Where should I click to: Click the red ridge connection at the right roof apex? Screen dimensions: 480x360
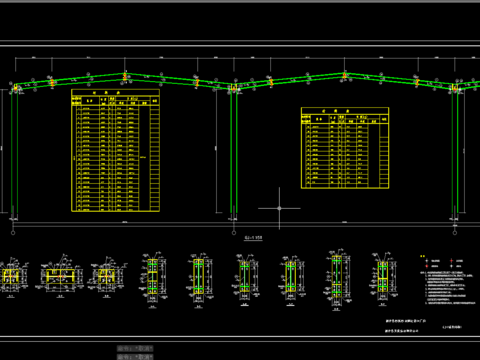click(x=345, y=76)
